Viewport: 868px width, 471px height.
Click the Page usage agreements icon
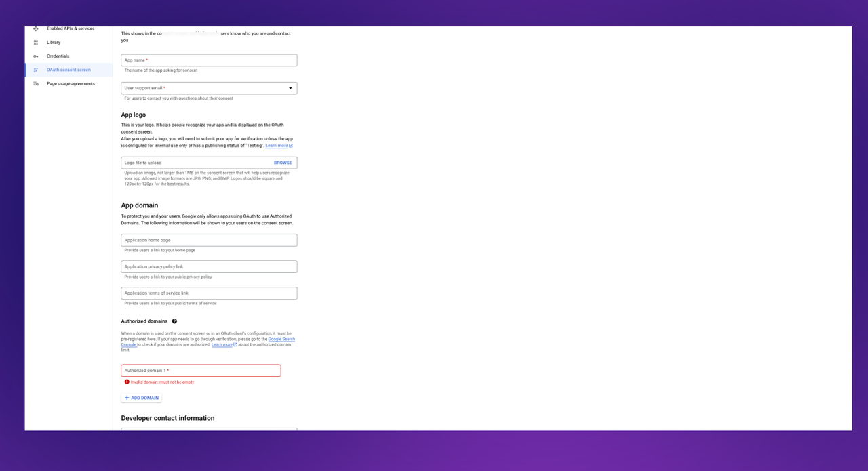point(36,83)
